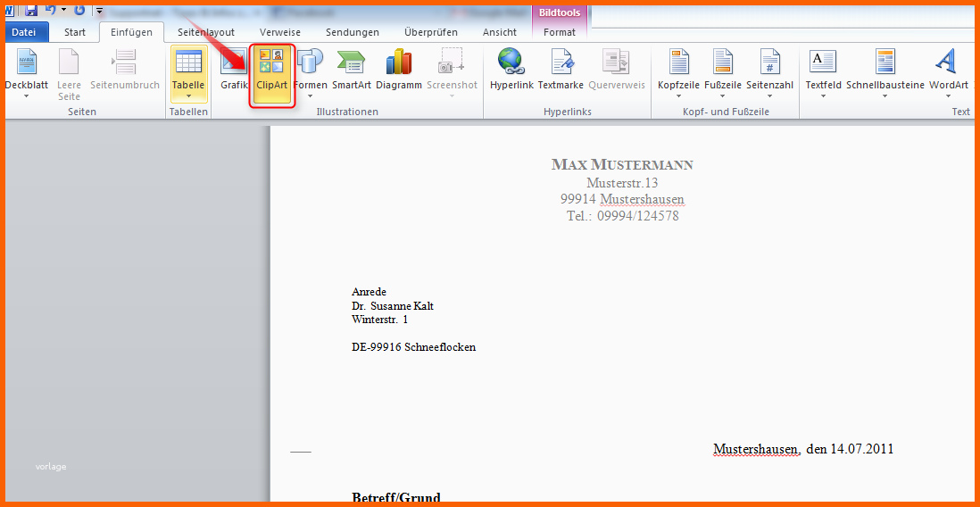Viewport: 980px width, 507px height.
Task: Open the Format tab under Bildtools
Action: [559, 32]
